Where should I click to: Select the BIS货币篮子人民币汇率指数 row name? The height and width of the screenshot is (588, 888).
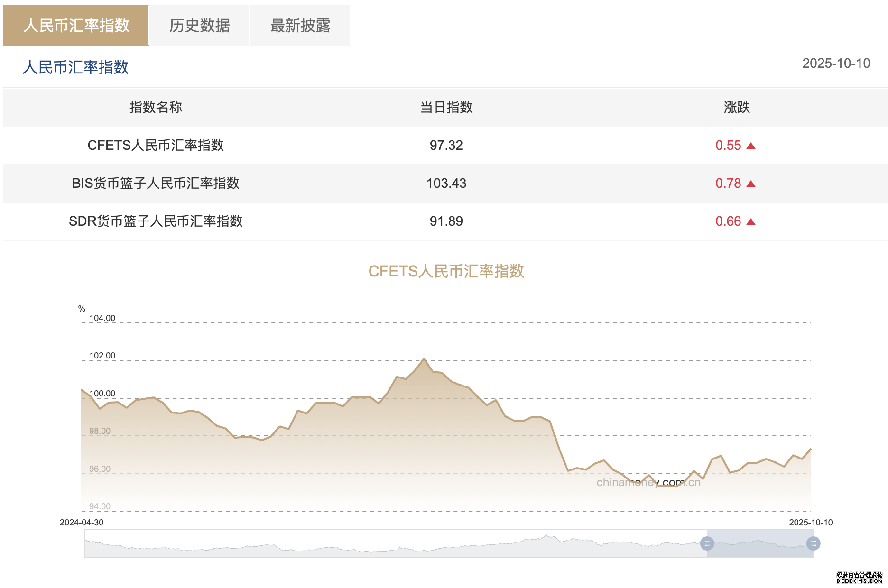click(156, 184)
